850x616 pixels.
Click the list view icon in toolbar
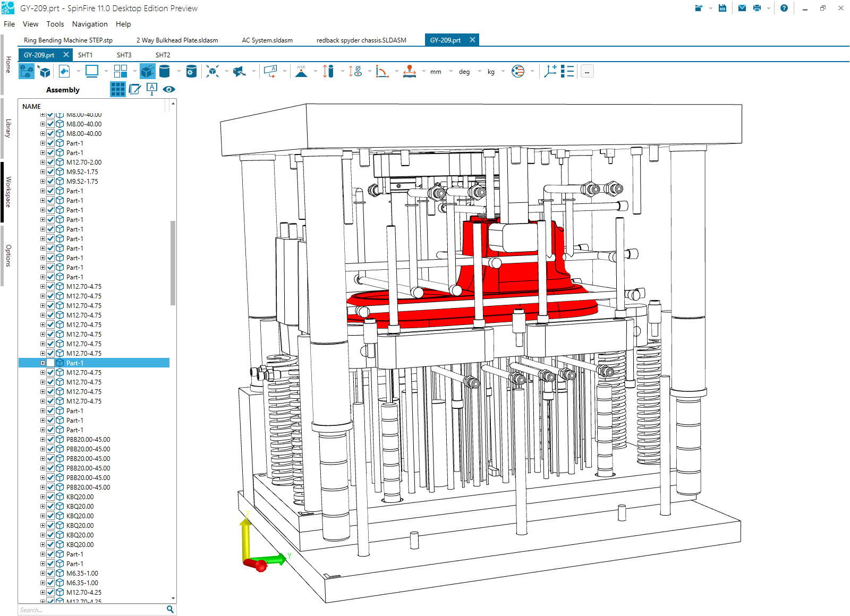pos(567,71)
